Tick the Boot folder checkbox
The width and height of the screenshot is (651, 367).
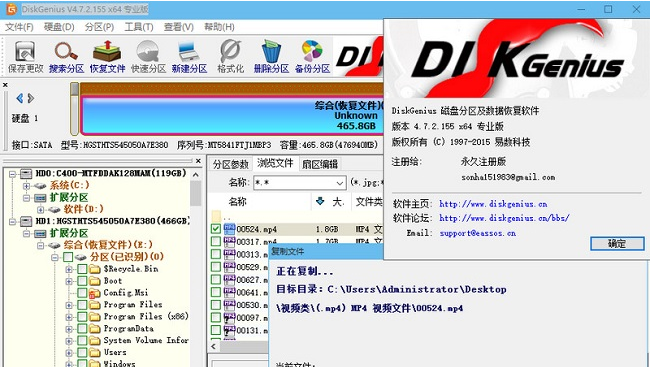click(82, 281)
